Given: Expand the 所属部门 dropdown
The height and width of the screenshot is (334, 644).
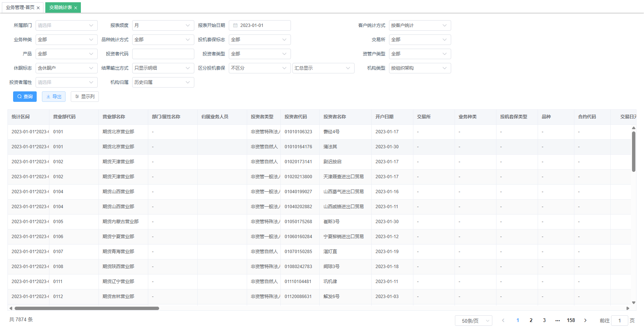Looking at the screenshot, I should (67, 25).
